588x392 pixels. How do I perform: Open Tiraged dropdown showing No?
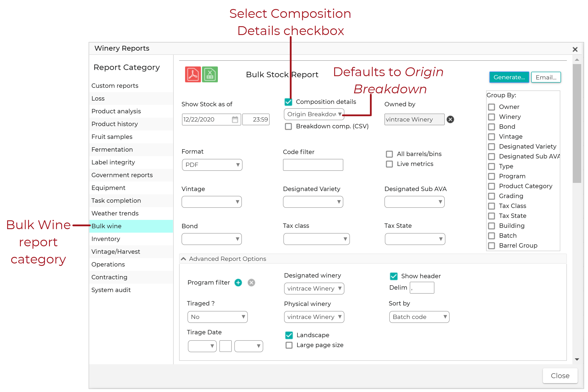pos(217,317)
